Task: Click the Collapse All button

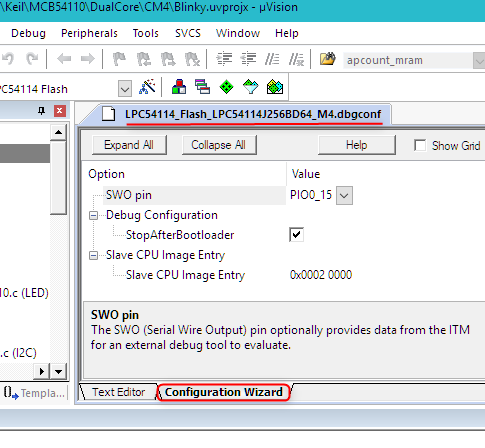Action: pyautogui.click(x=219, y=145)
